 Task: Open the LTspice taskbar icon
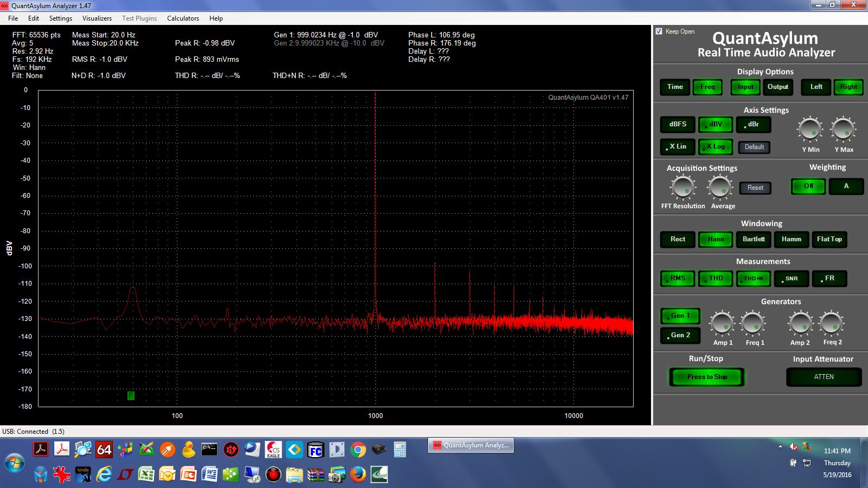125,474
